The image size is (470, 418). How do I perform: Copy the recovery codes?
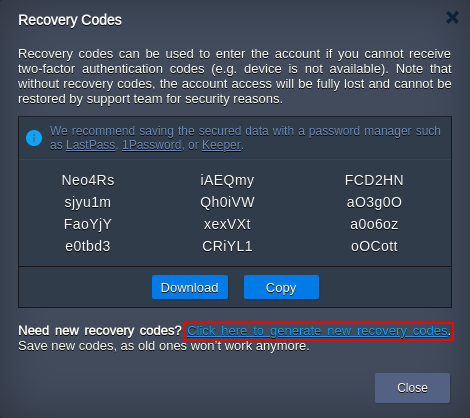281,287
